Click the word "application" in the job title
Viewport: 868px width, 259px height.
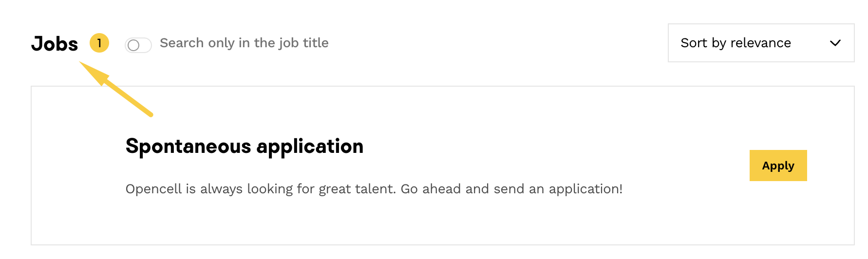pyautogui.click(x=310, y=147)
